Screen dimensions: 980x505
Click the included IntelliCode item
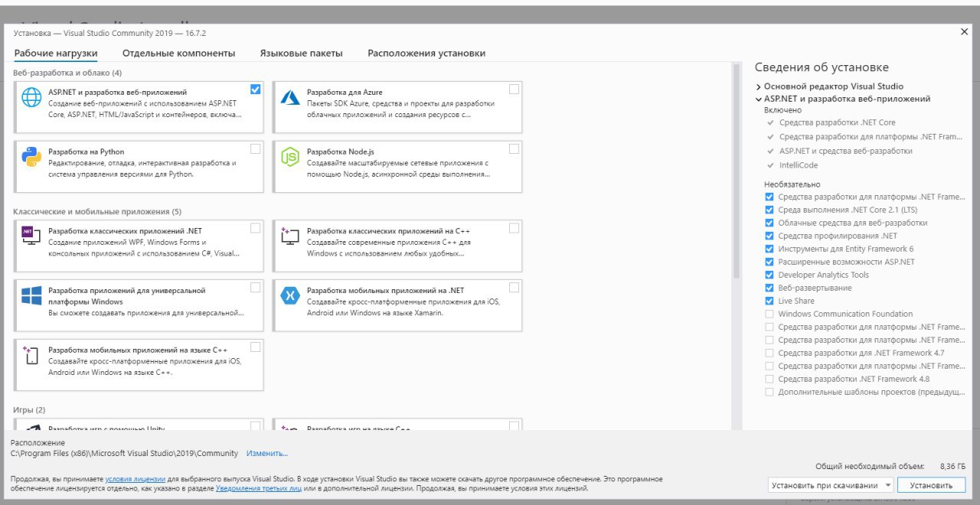pyautogui.click(x=799, y=165)
